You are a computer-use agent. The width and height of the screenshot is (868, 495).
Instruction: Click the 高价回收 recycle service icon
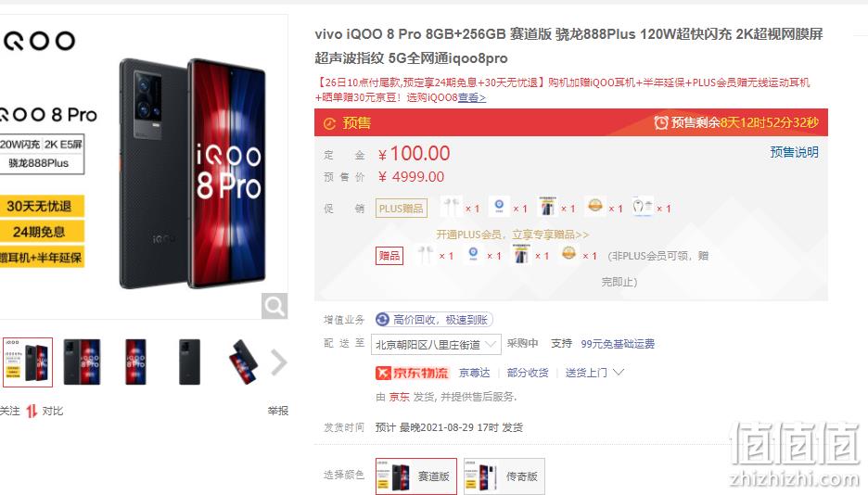pos(382,320)
